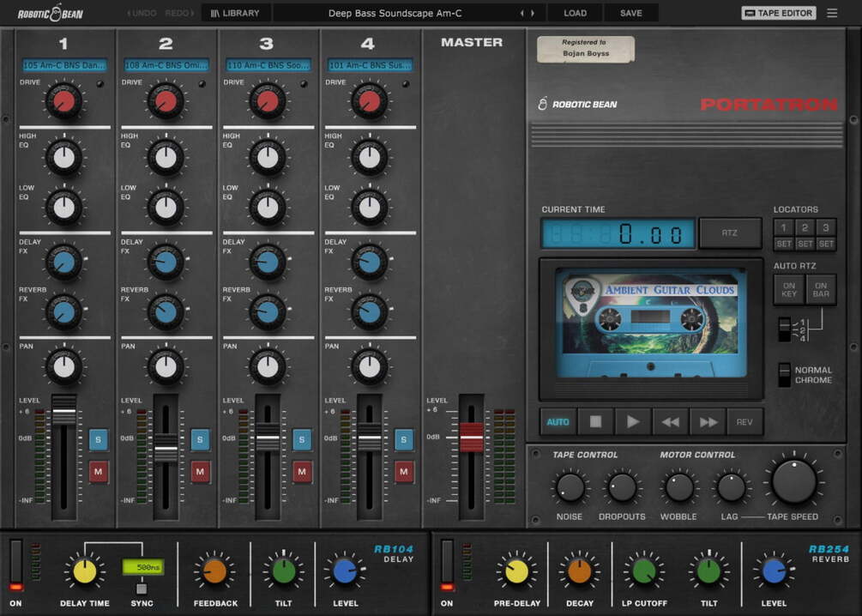Toggle REV reverse playback
The image size is (862, 616).
pos(744,422)
